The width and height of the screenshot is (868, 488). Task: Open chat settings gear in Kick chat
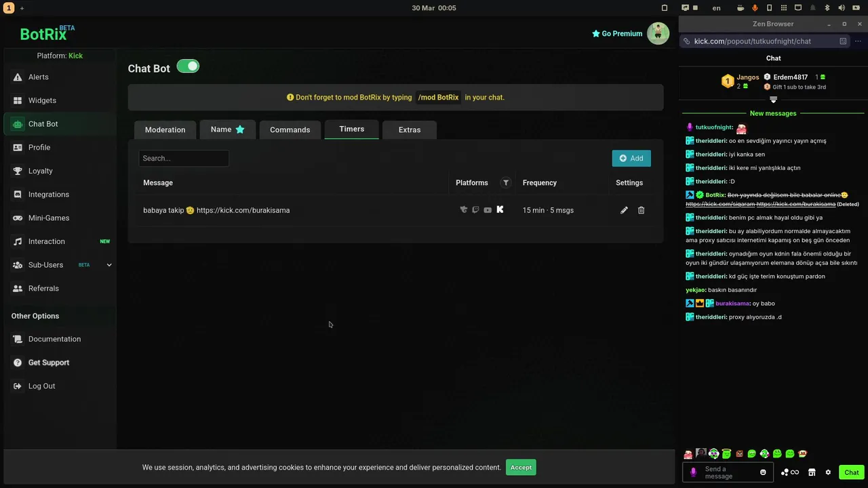point(828,472)
